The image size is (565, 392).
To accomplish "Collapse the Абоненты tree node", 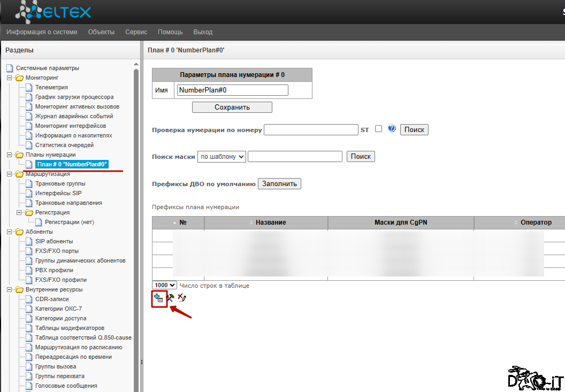I will point(10,232).
